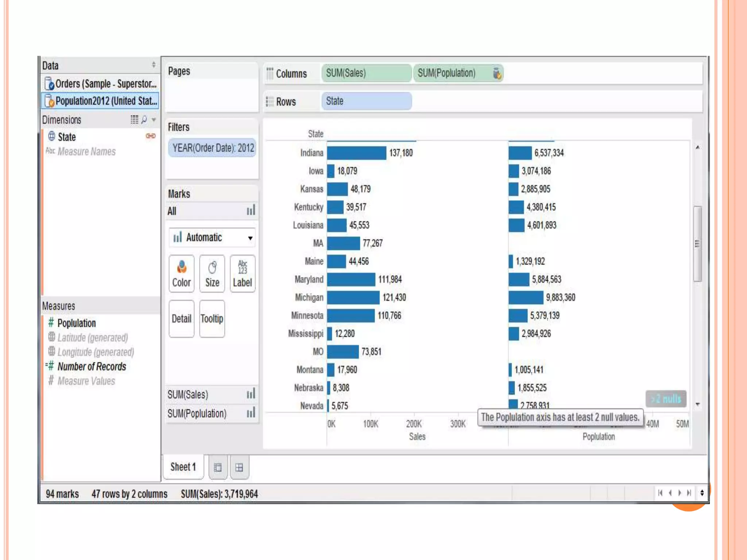
Task: Switch to Sheet 1 tab
Action: 183,467
